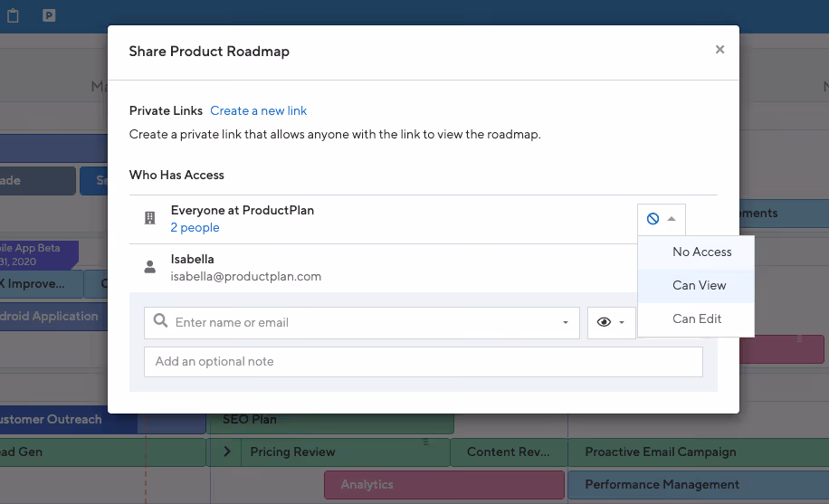Image resolution: width=829 pixels, height=504 pixels.
Task: Select the Proactive Email Campaign bar
Action: tap(698, 452)
